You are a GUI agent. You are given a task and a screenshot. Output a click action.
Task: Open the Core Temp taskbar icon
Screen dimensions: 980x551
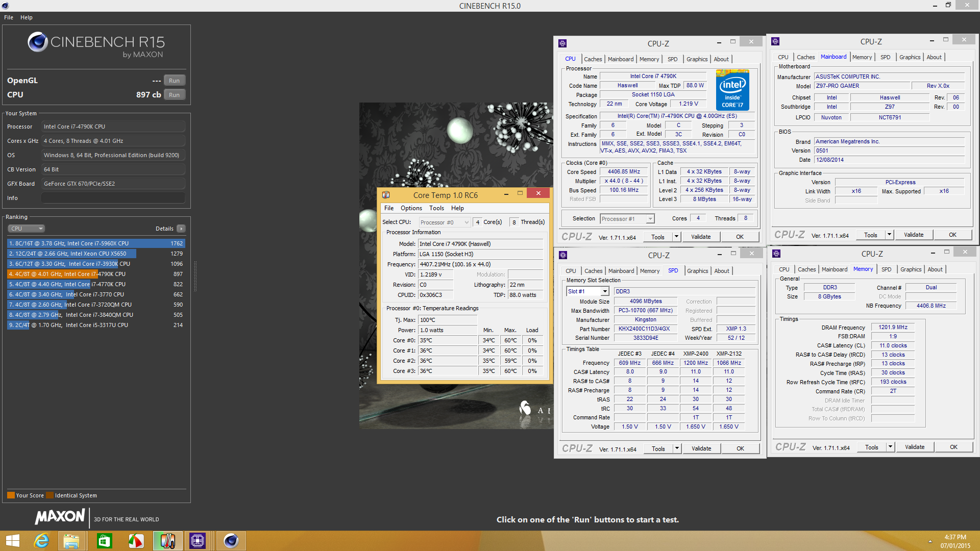click(167, 541)
